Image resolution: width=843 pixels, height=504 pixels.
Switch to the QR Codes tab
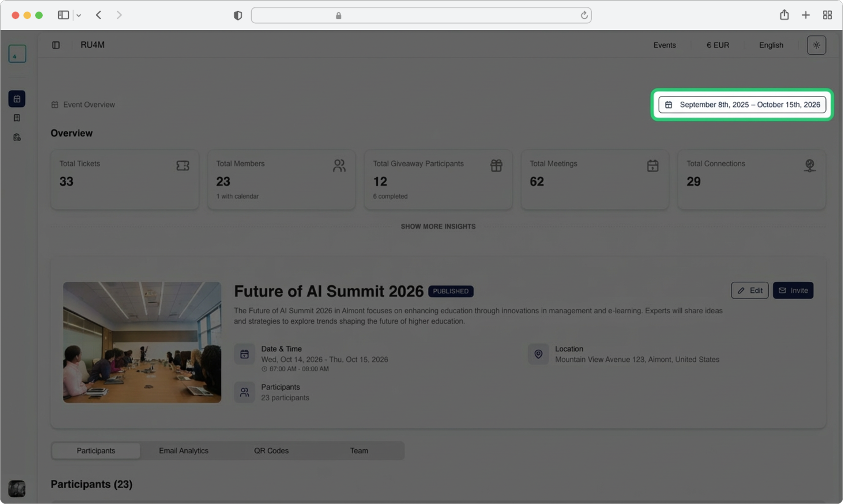tap(271, 451)
